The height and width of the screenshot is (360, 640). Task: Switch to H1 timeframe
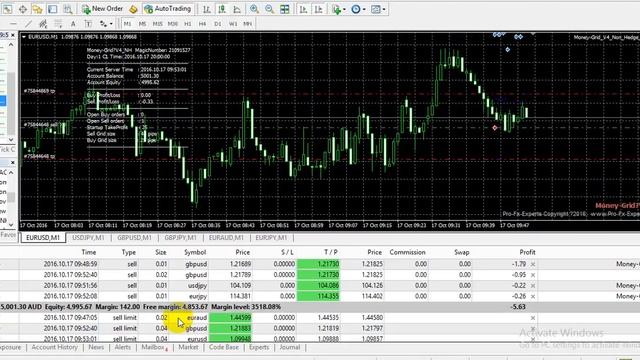click(188, 24)
